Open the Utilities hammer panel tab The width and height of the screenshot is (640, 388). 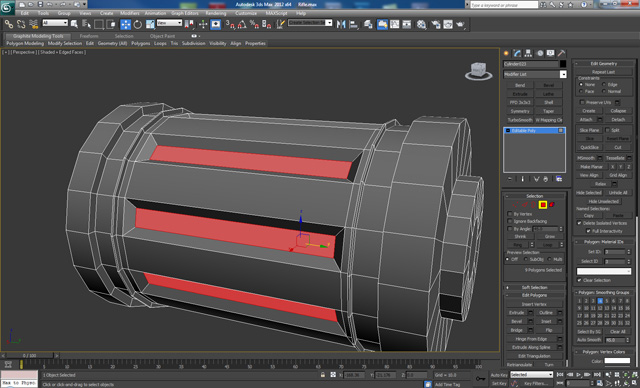(562, 53)
